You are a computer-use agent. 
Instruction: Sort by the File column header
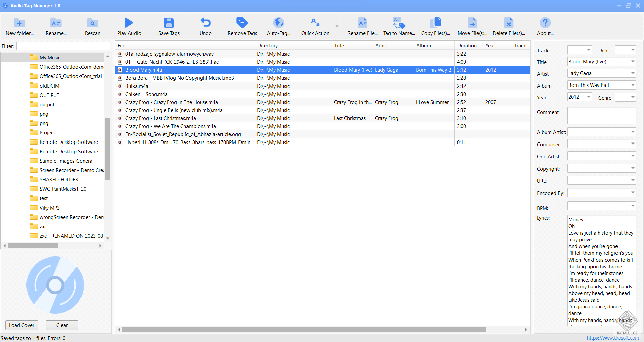[x=185, y=45]
